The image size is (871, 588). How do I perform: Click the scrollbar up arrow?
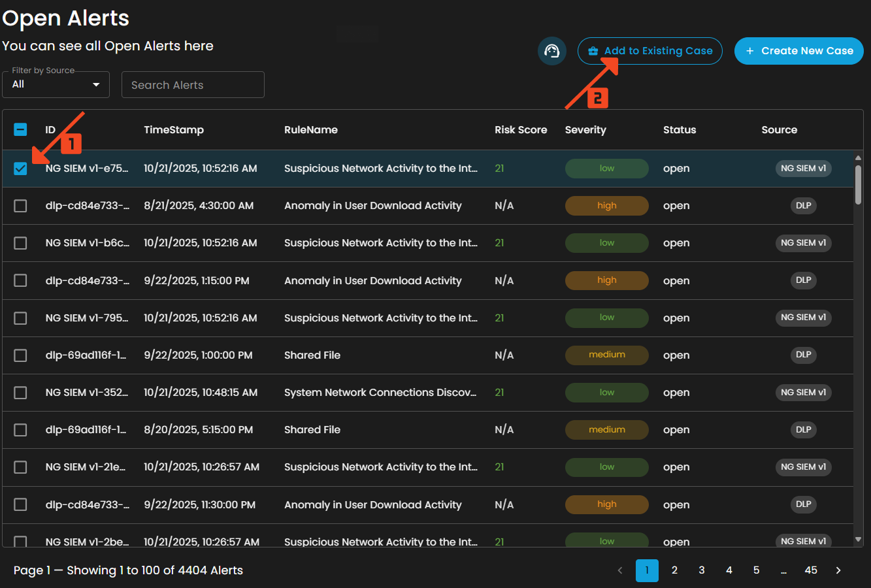click(858, 157)
